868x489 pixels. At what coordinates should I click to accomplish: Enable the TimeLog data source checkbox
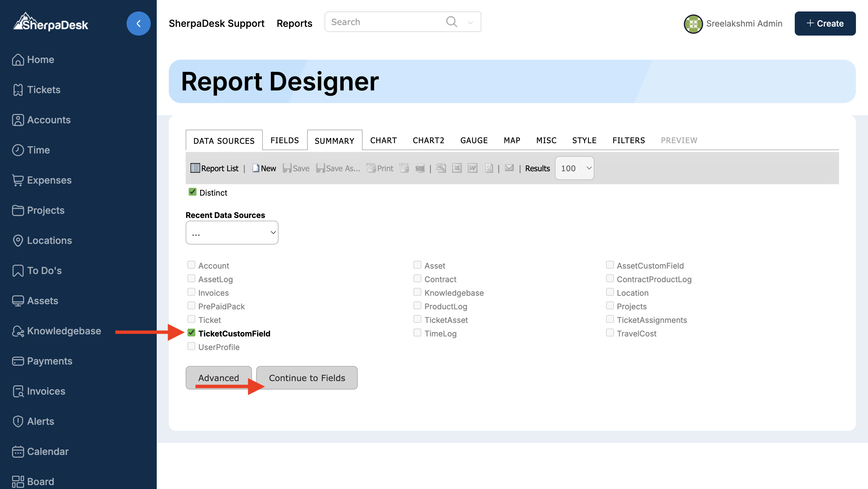417,333
